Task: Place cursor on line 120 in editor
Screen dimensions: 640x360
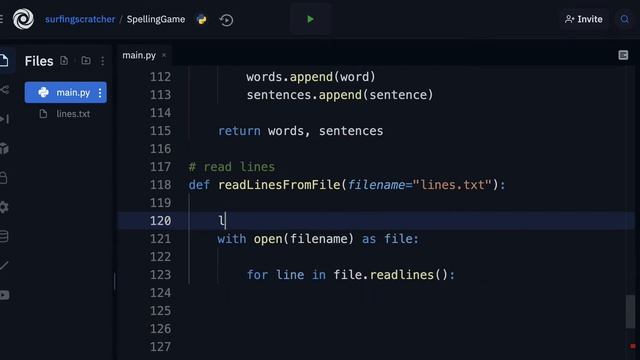Action: pyautogui.click(x=376, y=221)
